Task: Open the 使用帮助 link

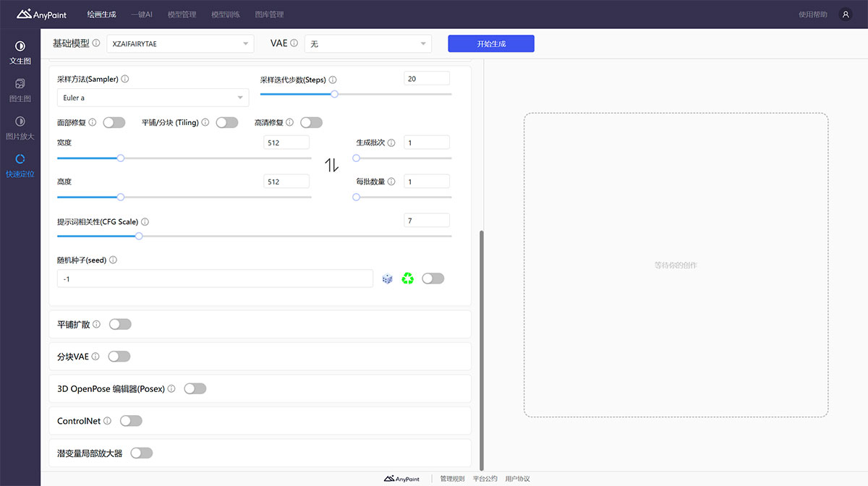Action: pos(812,14)
